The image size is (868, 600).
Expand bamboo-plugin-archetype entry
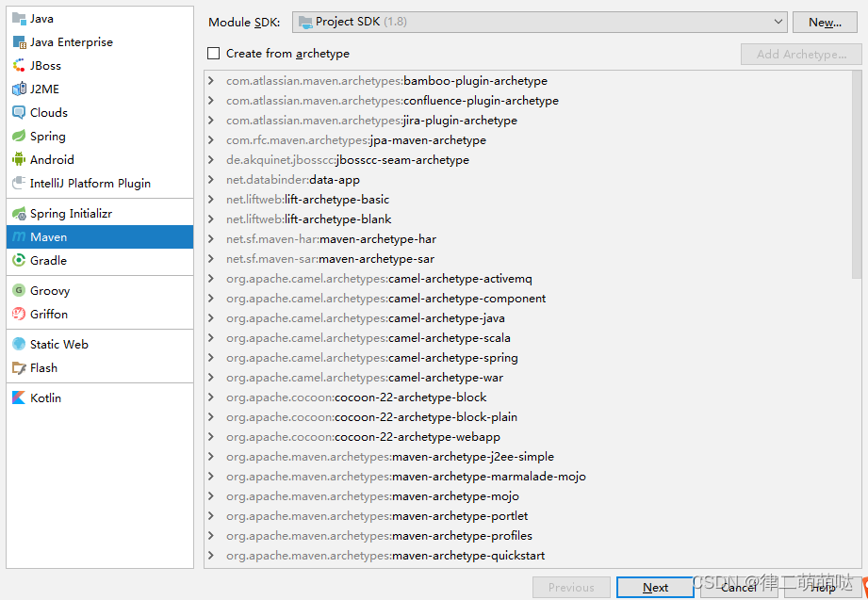211,81
